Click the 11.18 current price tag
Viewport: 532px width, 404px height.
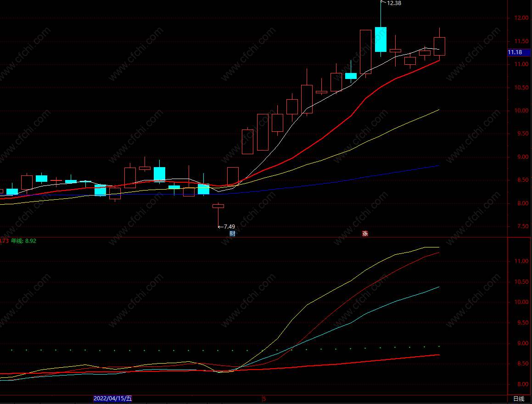(519, 52)
